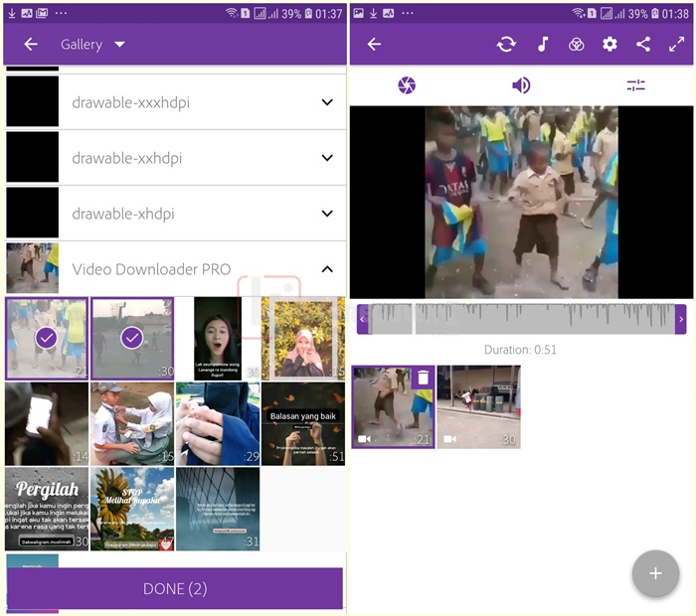This screenshot has width=696, height=616.
Task: Go back from the video editor screen
Action: pos(374,44)
